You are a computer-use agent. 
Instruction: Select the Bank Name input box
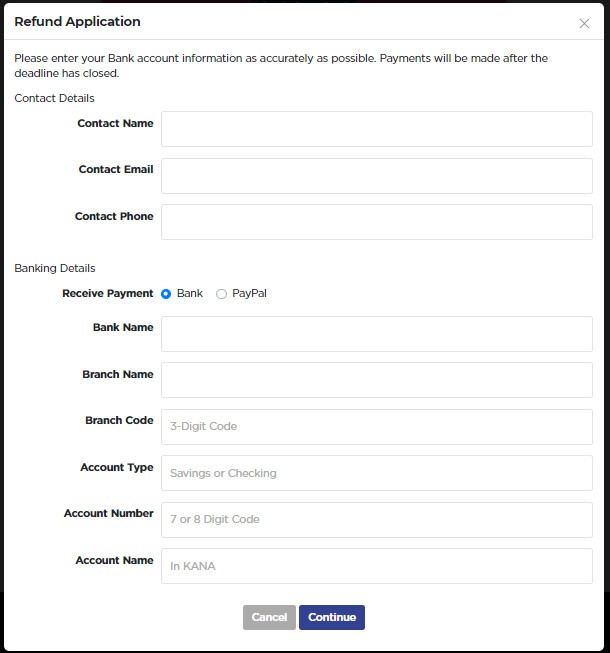[x=377, y=334]
